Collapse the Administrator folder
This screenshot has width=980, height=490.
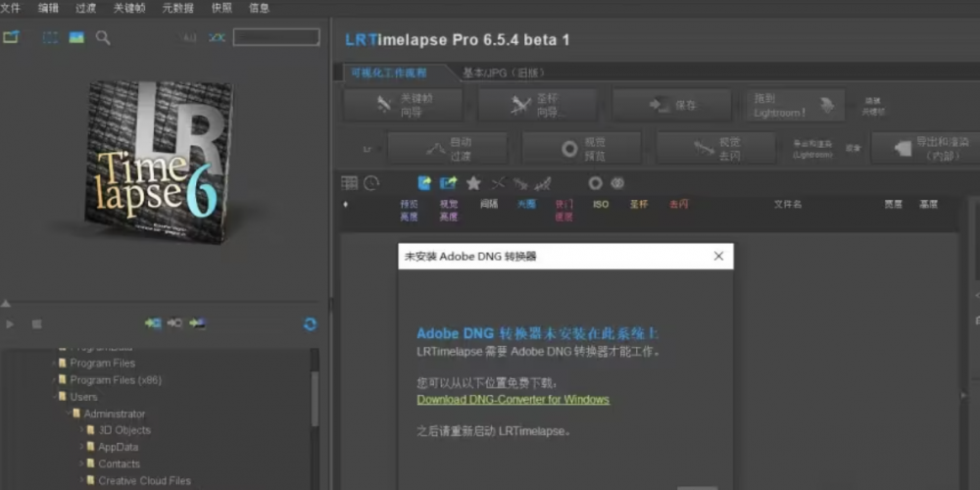click(x=68, y=414)
